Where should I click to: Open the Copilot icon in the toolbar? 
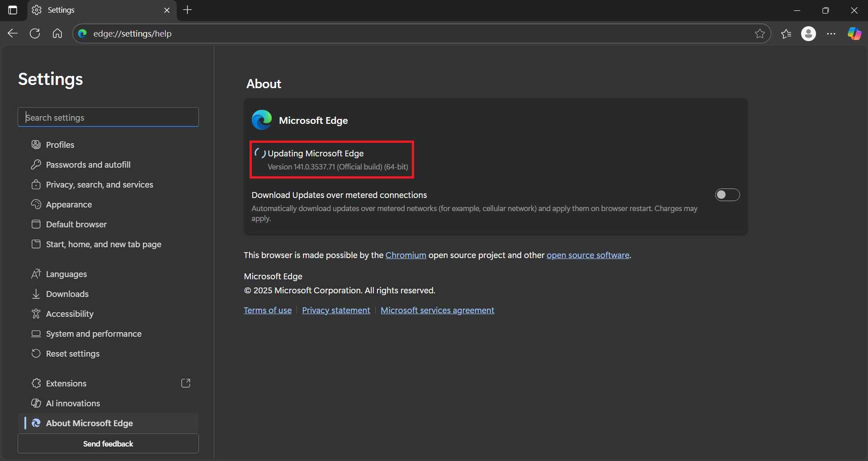(854, 33)
